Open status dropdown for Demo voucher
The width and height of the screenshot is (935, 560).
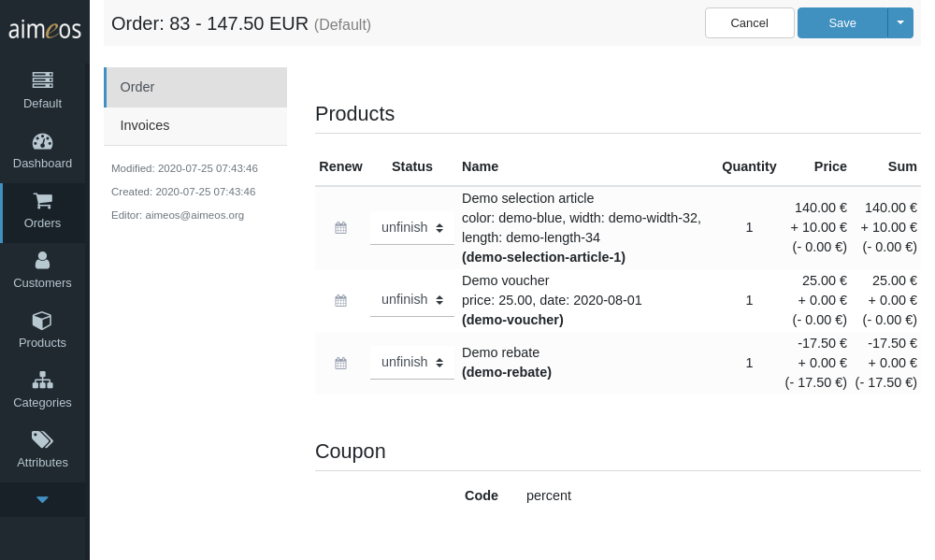pos(412,300)
